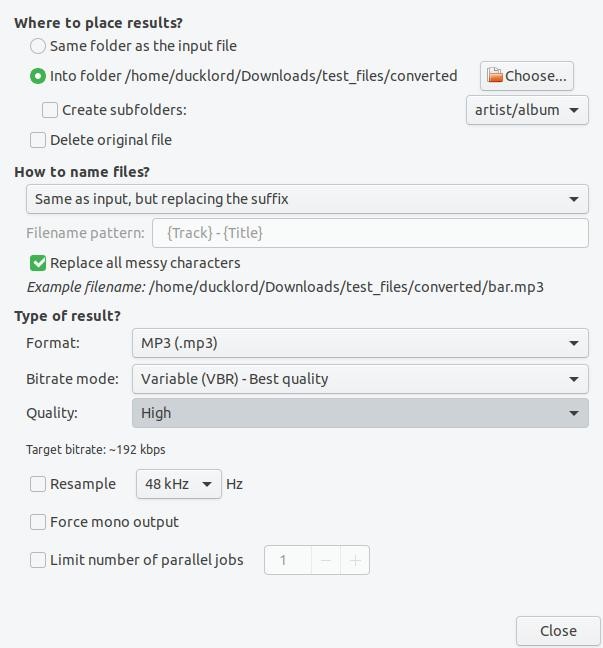Click the folder icon on Choose button
Image resolution: width=603 pixels, height=648 pixels.
495,76
